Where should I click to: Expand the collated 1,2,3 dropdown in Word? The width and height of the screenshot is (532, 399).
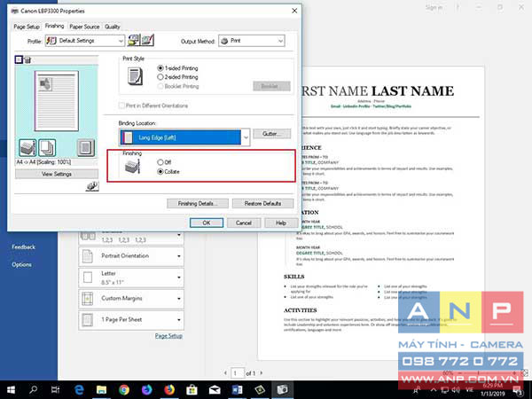pos(179,235)
